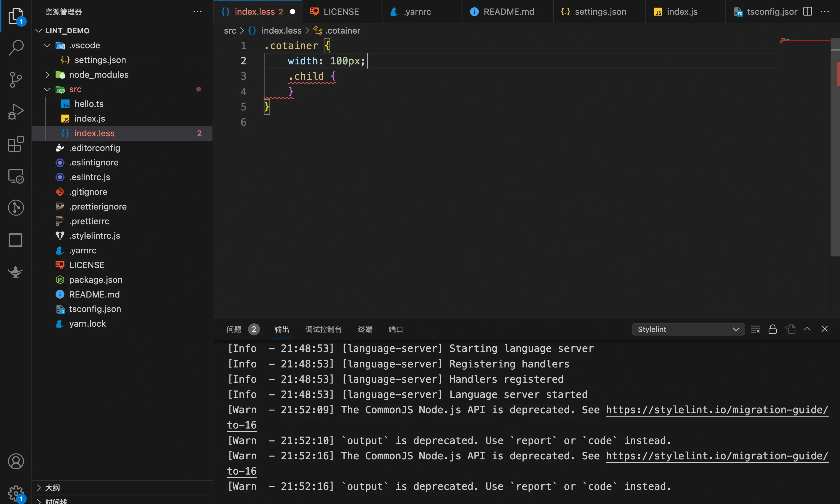The height and width of the screenshot is (504, 840).
Task: Open the Search view in activity bar
Action: (16, 47)
